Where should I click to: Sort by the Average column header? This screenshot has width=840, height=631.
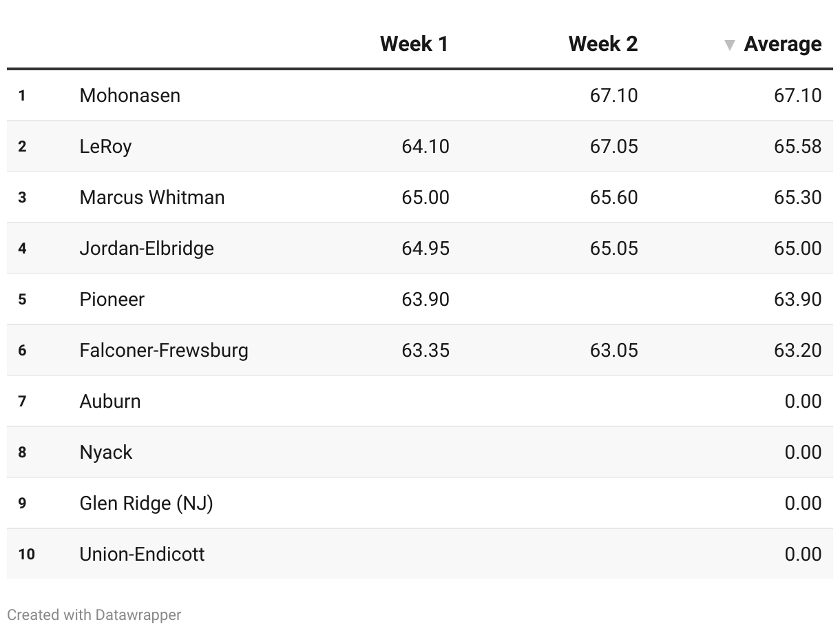[x=783, y=44]
